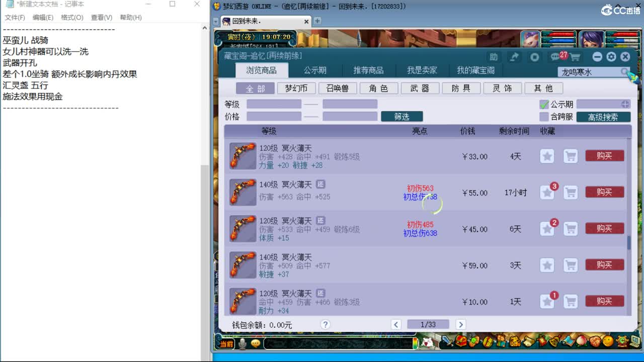Viewport: 644px width, 362px height.
Task: Favorite the ¥55.00 冥火薄天 item
Action: point(547,193)
